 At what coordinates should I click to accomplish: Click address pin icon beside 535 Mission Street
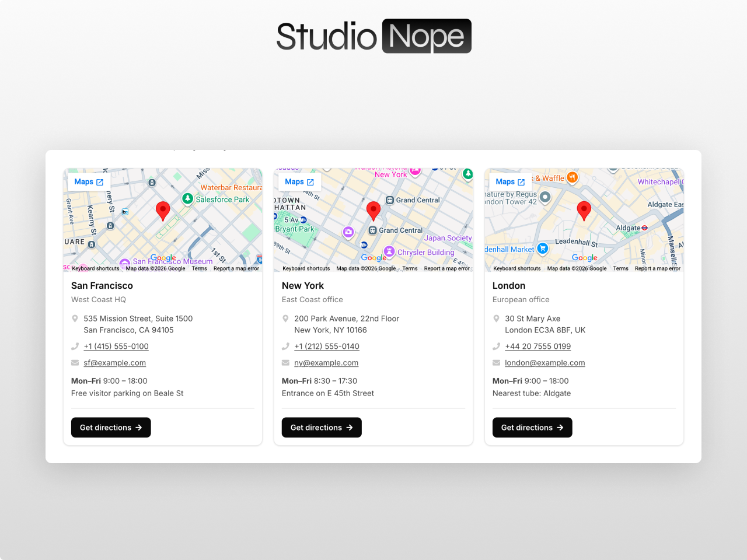(x=75, y=318)
